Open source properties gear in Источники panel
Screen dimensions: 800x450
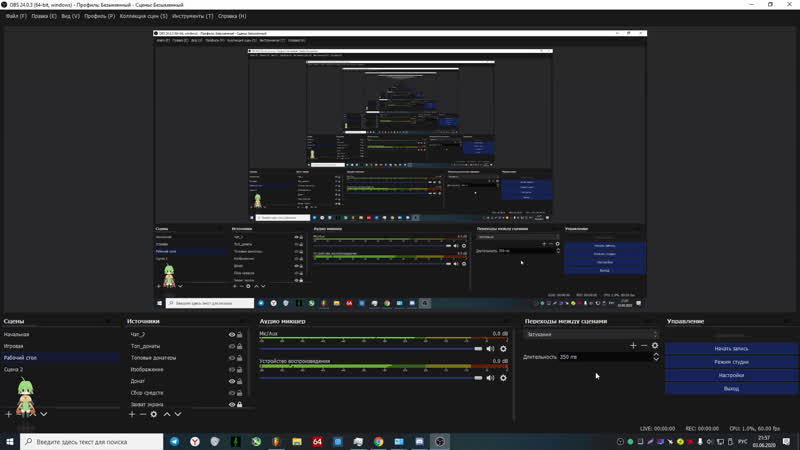tap(154, 414)
